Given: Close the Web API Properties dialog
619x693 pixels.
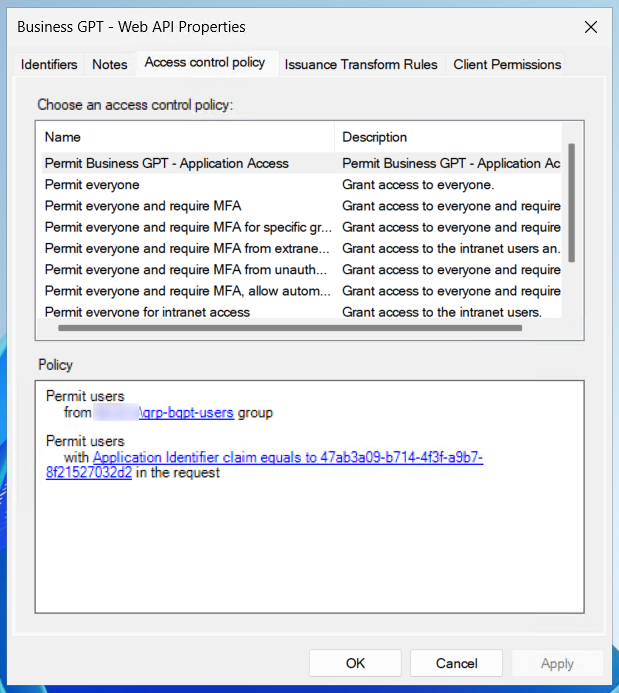Looking at the screenshot, I should [x=591, y=27].
